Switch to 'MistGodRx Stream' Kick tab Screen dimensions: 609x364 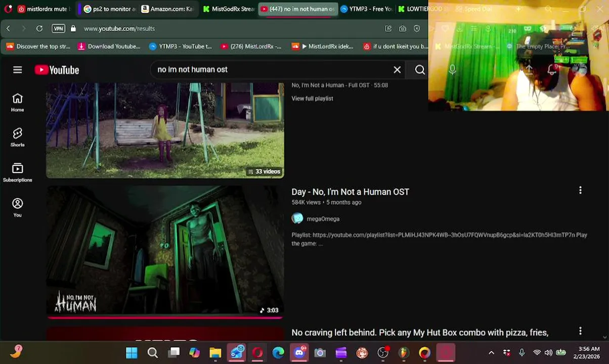click(x=229, y=9)
